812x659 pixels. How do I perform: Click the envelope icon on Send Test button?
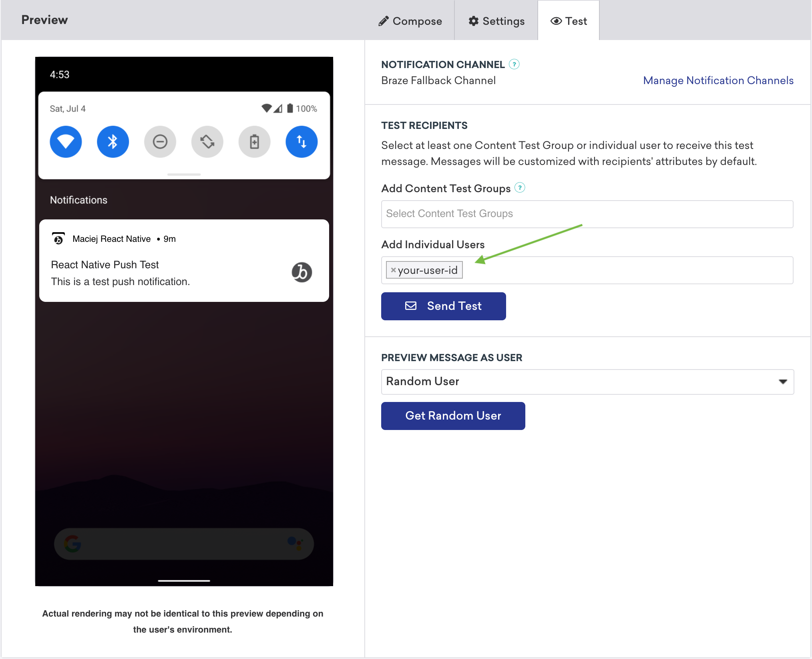(x=411, y=306)
